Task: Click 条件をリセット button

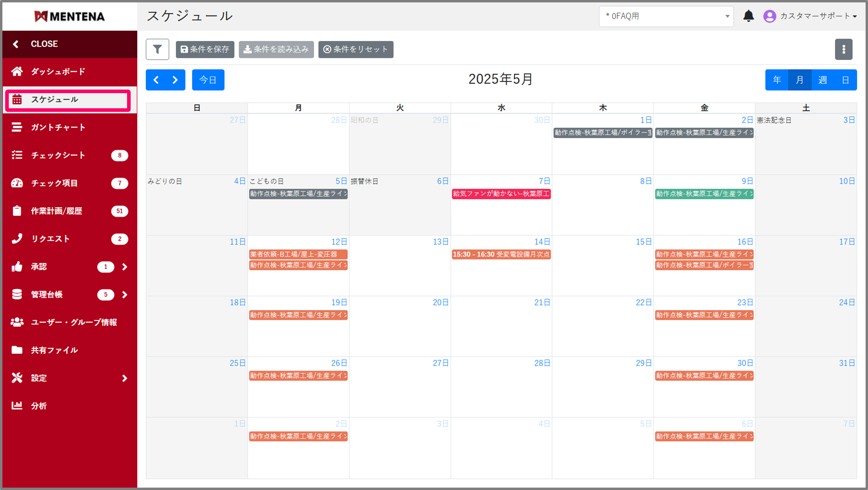Action: click(355, 49)
